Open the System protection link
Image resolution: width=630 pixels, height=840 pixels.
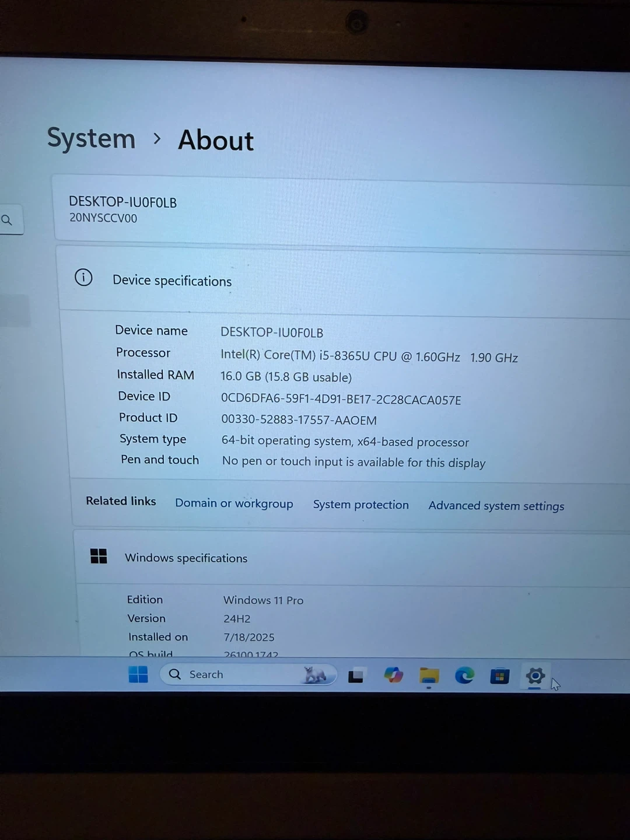[x=360, y=505]
